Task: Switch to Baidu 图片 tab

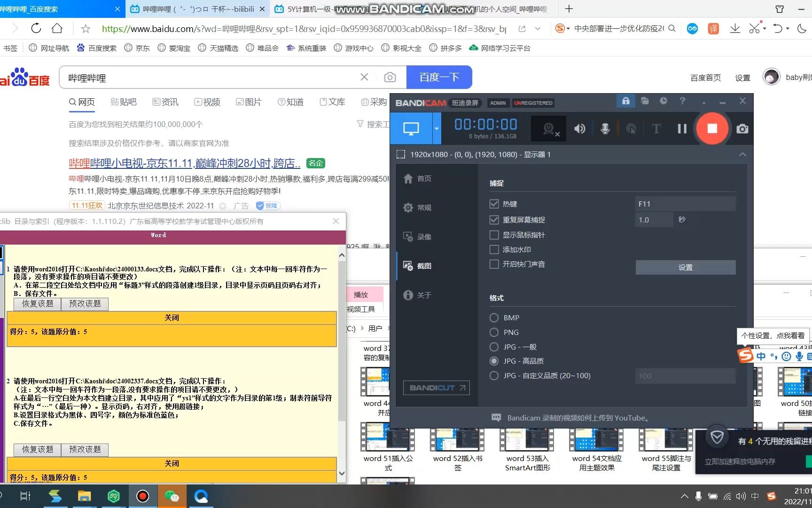Action: [x=249, y=102]
